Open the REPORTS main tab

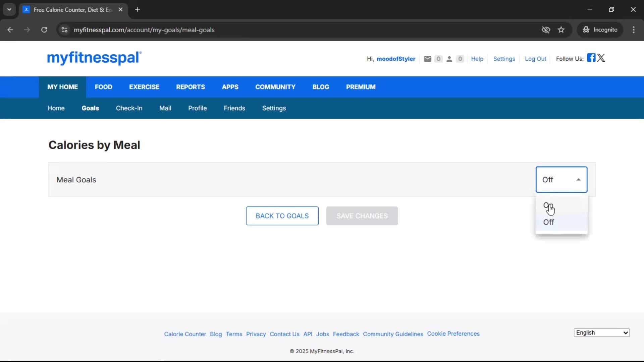[x=191, y=87]
